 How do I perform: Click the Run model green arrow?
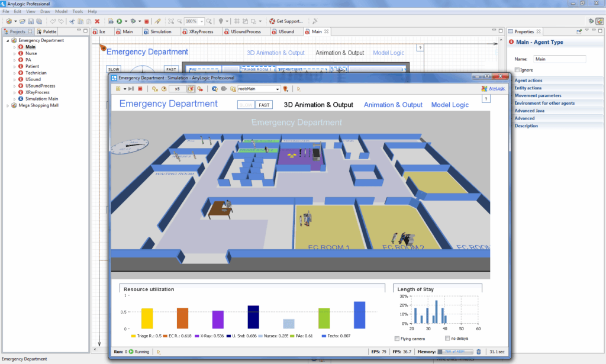point(120,21)
